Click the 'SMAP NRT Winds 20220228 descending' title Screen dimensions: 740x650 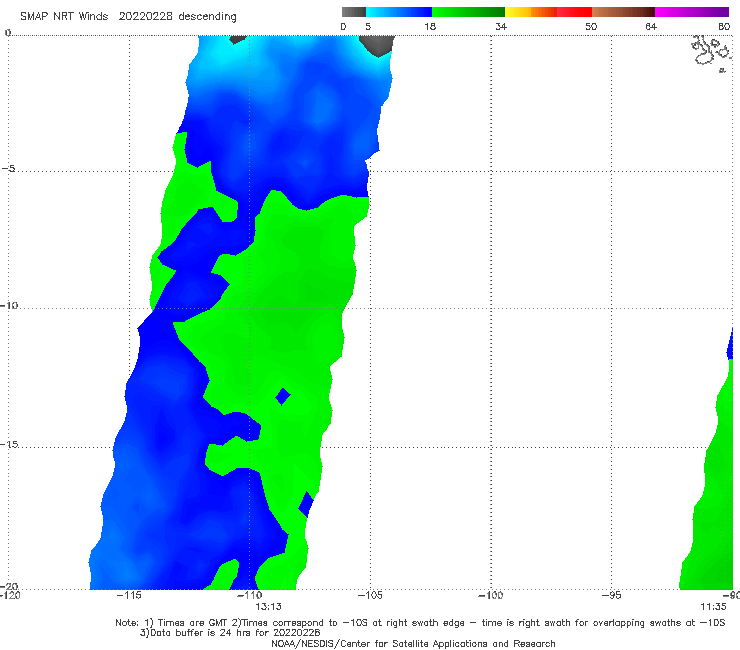(128, 17)
